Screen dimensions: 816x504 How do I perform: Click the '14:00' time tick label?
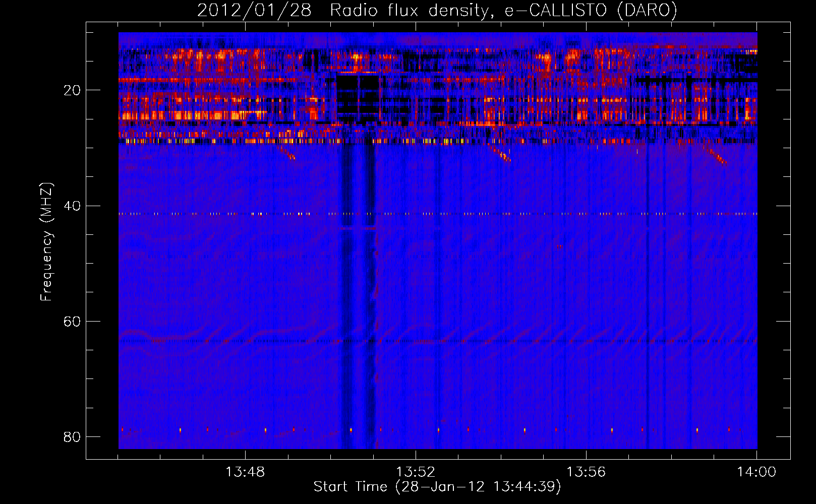click(756, 472)
